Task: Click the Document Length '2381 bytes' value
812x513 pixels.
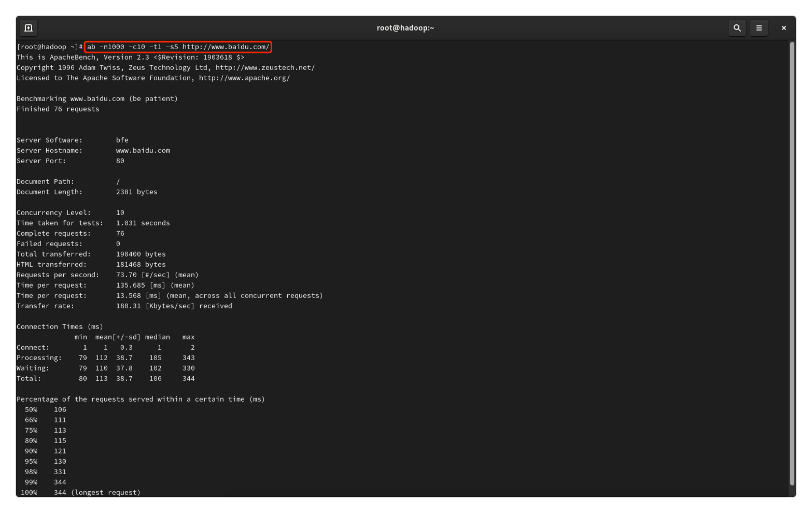Action: (x=137, y=192)
